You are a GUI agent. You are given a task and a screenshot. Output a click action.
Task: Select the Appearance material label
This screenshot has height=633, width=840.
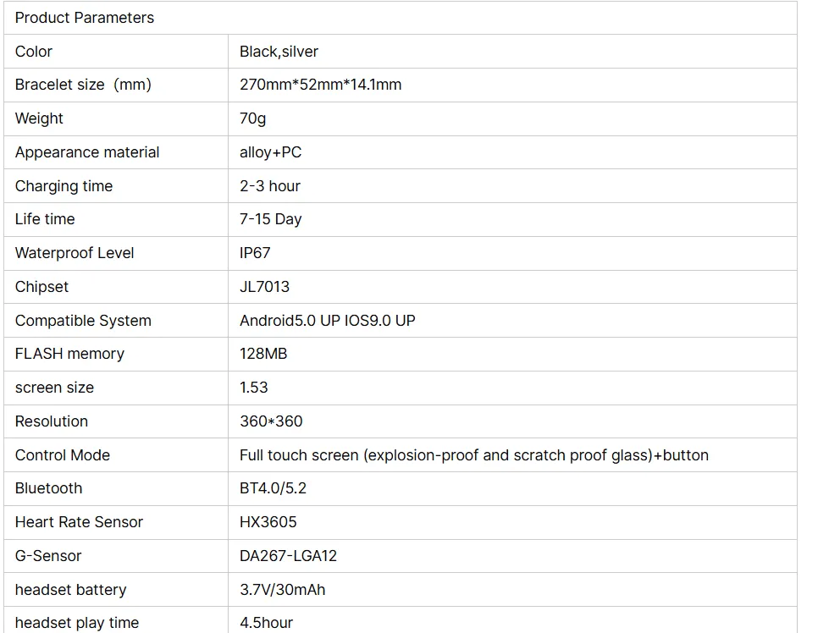coord(87,152)
